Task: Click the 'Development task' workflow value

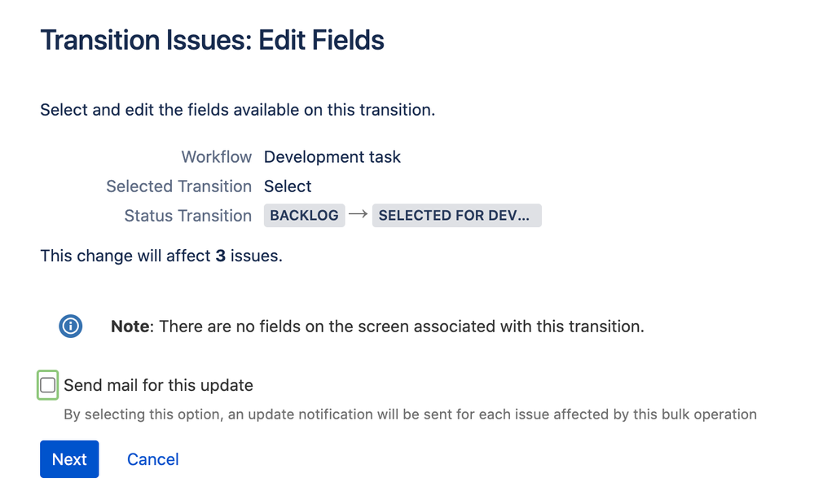Action: click(x=332, y=156)
